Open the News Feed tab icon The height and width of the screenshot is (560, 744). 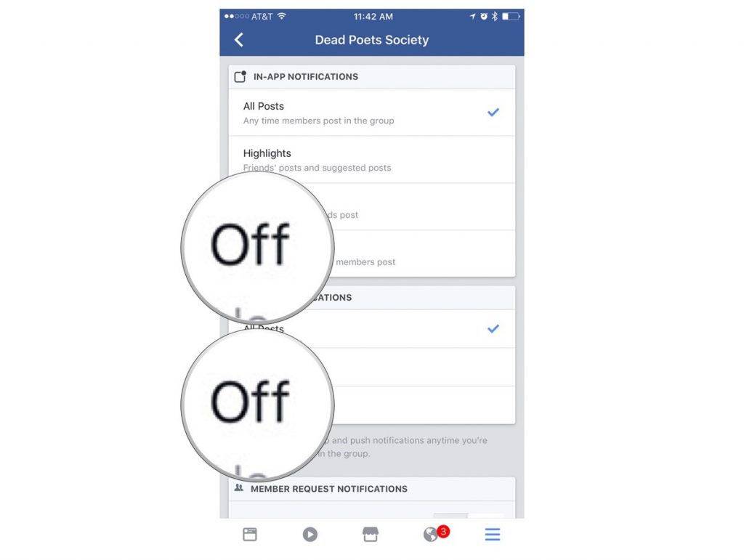pyautogui.click(x=250, y=535)
